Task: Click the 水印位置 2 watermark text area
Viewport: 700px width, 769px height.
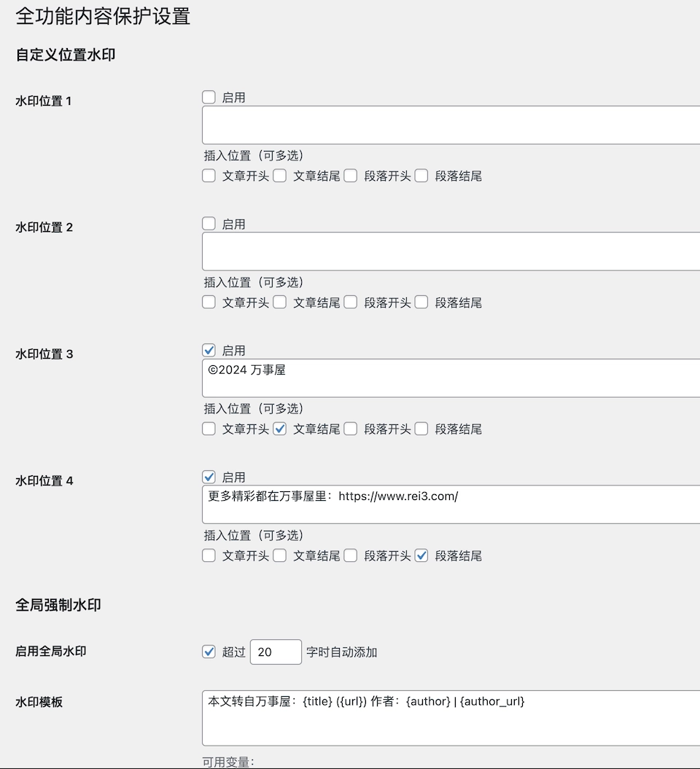Action: pyautogui.click(x=451, y=251)
